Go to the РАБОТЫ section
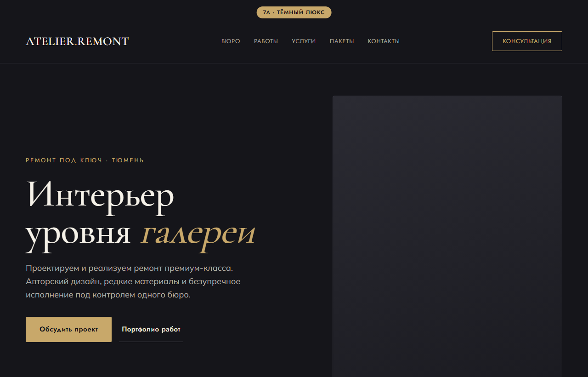588x377 pixels. [x=266, y=41]
